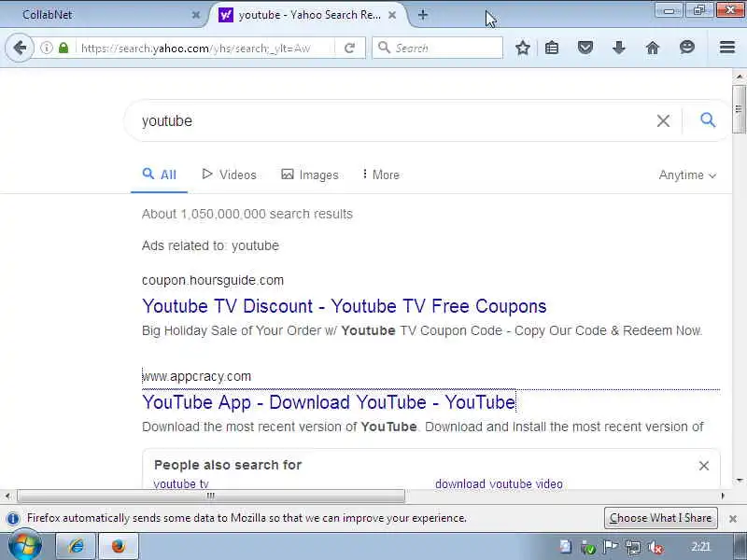Submit search with blue magnifier icon
Viewport: 747px width, 560px height.
click(708, 120)
